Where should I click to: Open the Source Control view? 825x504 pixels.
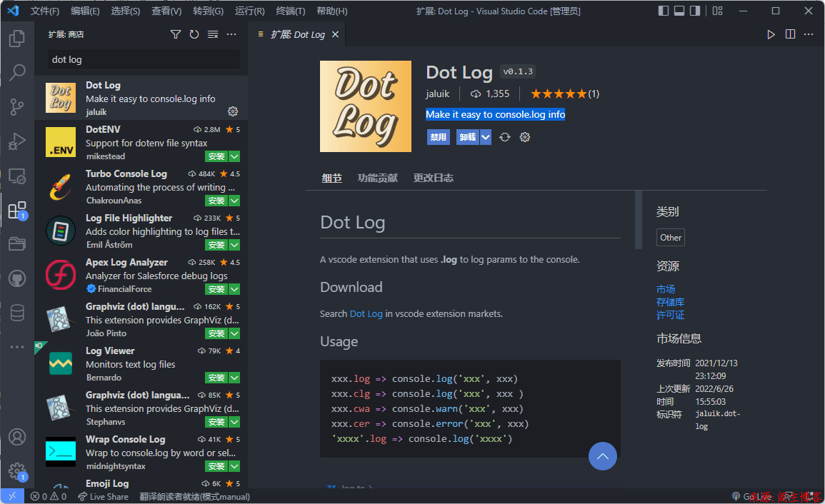pyautogui.click(x=17, y=107)
